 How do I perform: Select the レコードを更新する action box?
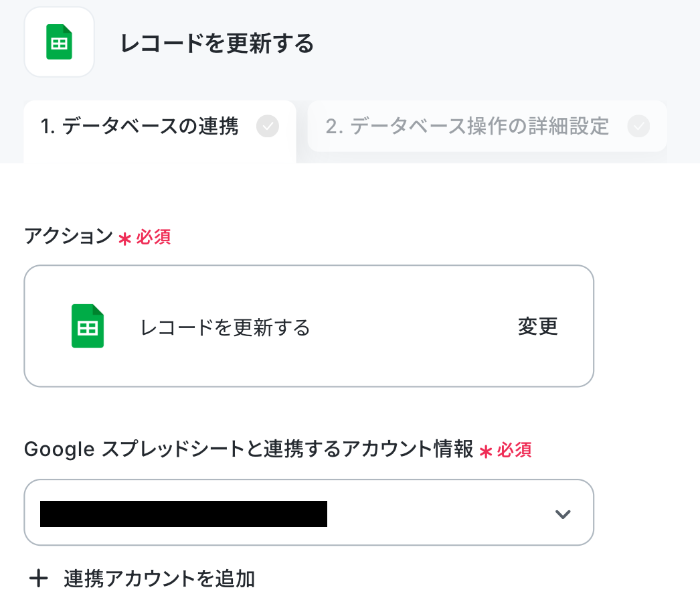(x=309, y=326)
